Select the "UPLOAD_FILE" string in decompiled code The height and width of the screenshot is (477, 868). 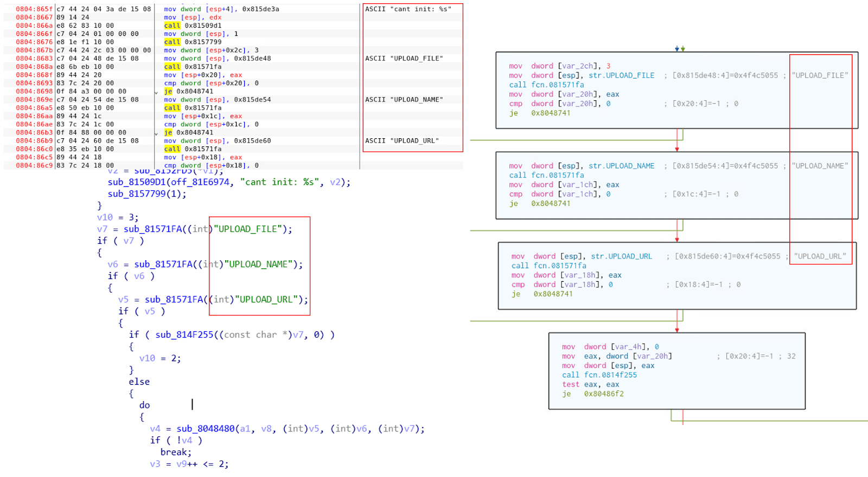click(248, 229)
